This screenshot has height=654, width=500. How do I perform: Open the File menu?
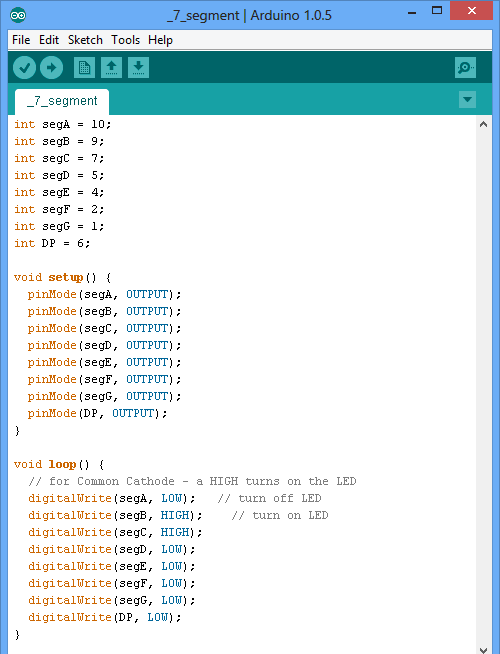(21, 40)
